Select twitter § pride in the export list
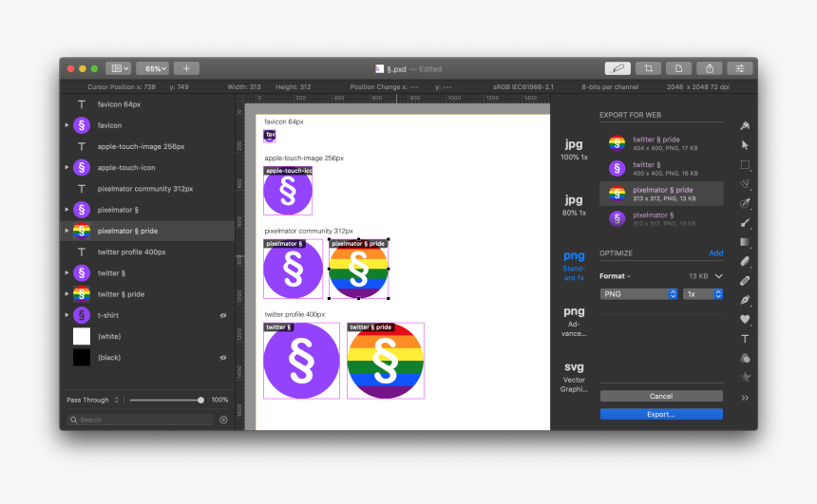The width and height of the screenshot is (817, 504). pos(661,143)
